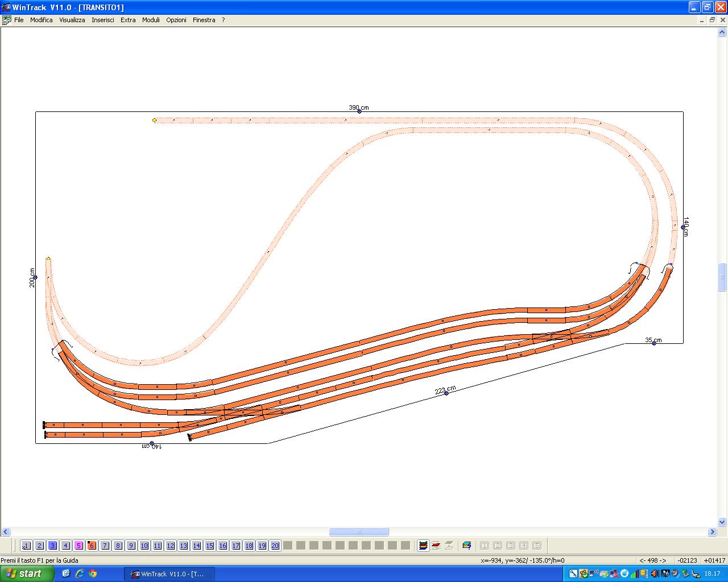Toggle layer 4 button
The height and width of the screenshot is (582, 728).
click(x=65, y=546)
